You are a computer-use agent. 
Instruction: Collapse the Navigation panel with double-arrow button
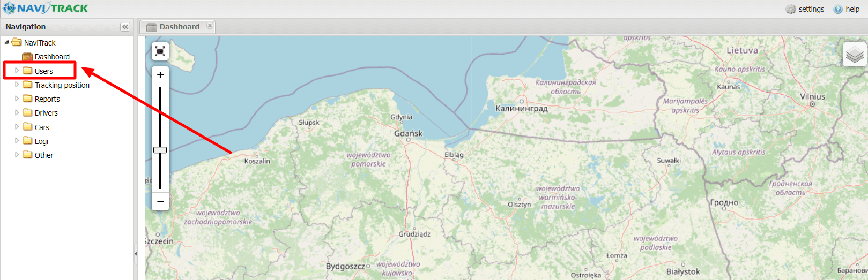(125, 27)
